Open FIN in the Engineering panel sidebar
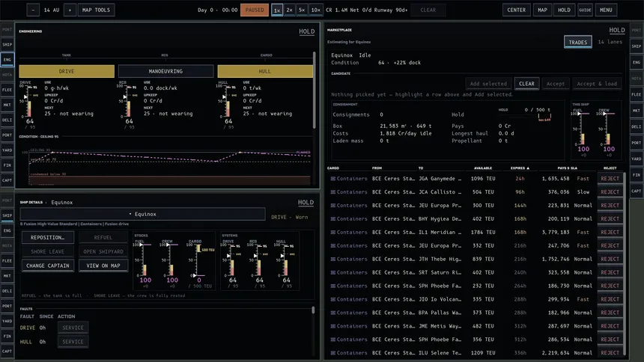The width and height of the screenshot is (644, 362). click(x=7, y=165)
